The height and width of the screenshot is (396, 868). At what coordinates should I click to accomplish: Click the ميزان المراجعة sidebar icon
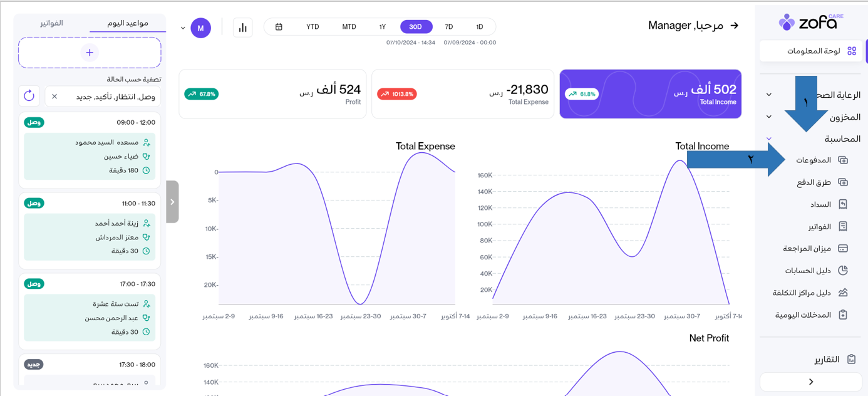(x=843, y=249)
